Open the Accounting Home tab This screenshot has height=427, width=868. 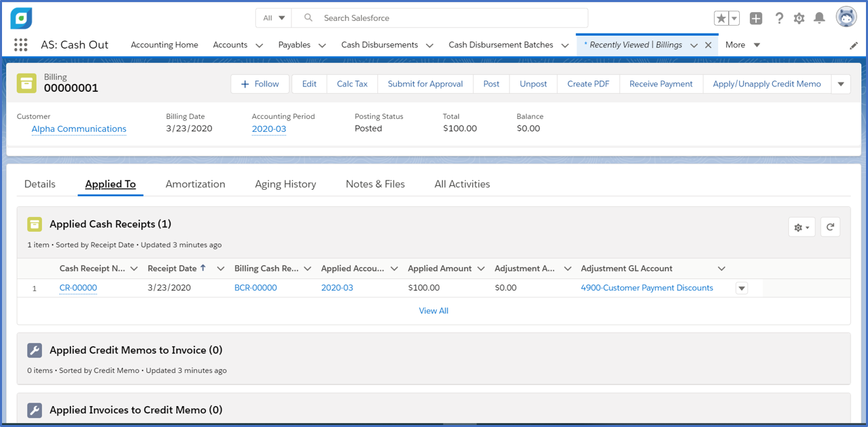point(165,45)
